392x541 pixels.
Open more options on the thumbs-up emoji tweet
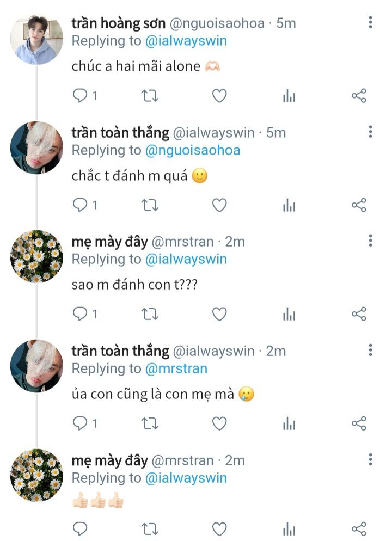tap(370, 460)
